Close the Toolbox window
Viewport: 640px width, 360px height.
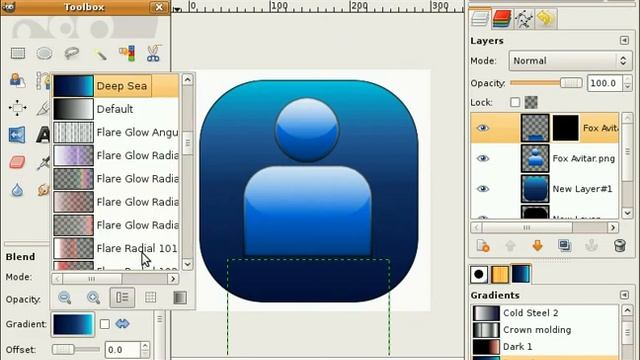[159, 7]
